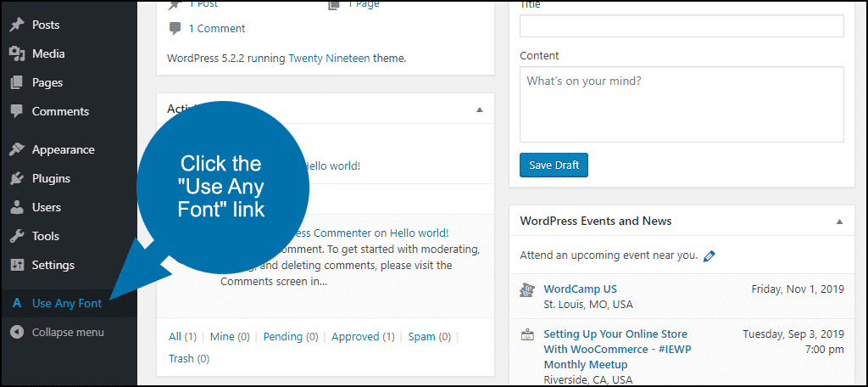The height and width of the screenshot is (387, 868).
Task: Click the Comments speech bubble icon
Action: tap(16, 111)
